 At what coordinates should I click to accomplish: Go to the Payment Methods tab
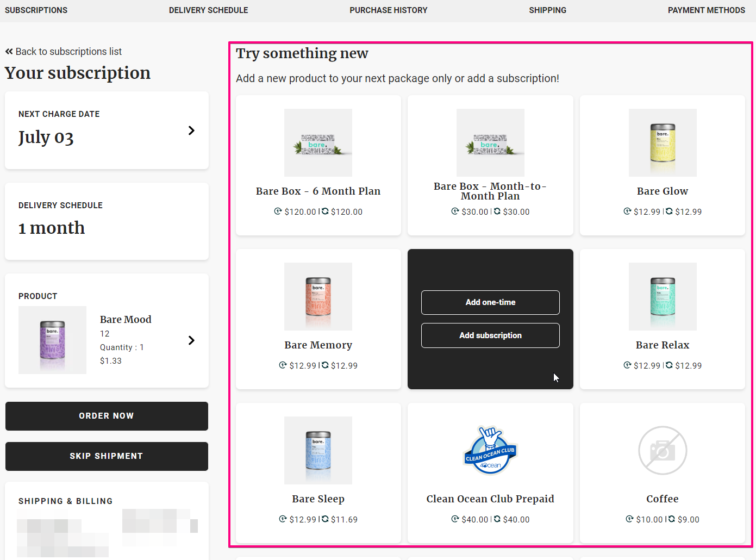point(706,10)
